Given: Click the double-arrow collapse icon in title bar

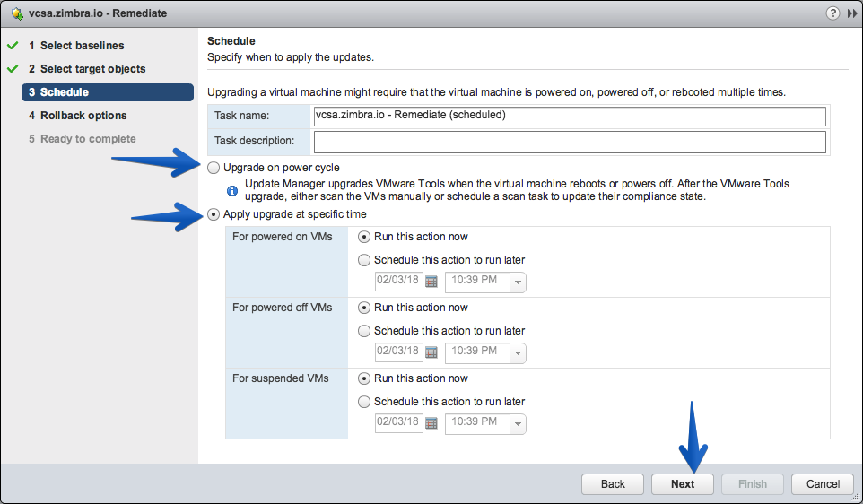Looking at the screenshot, I should 852,13.
